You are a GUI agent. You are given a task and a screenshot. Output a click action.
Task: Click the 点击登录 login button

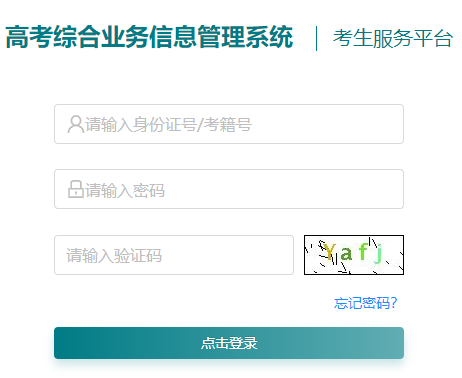pyautogui.click(x=229, y=343)
